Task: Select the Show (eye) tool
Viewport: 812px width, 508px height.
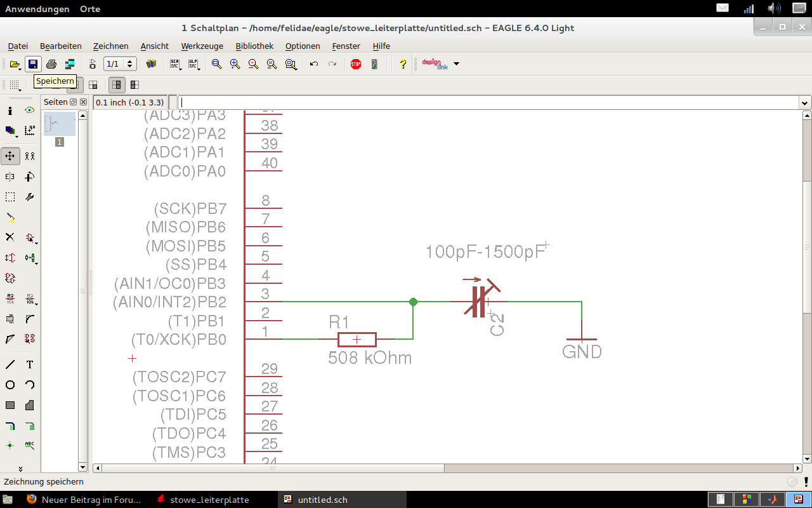Action: click(x=30, y=110)
